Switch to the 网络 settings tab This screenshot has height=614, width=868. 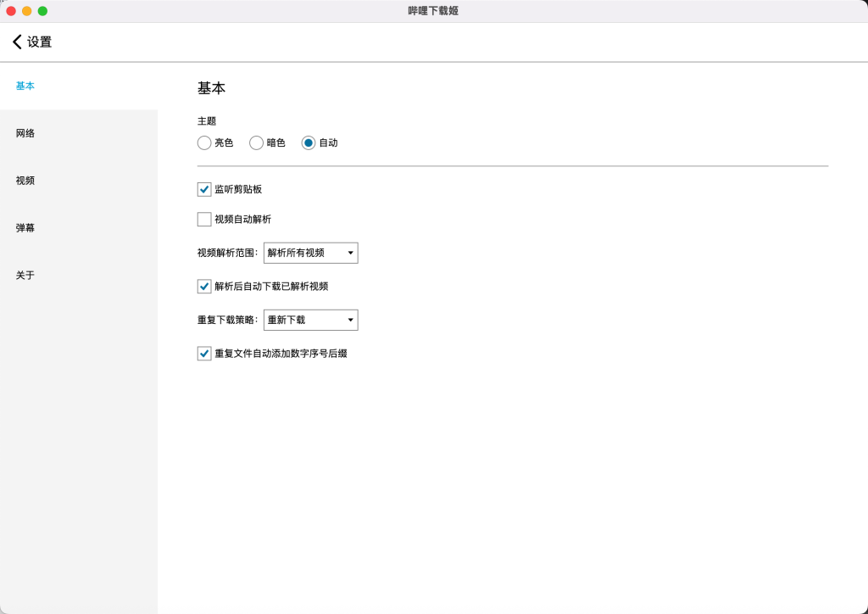(x=79, y=133)
